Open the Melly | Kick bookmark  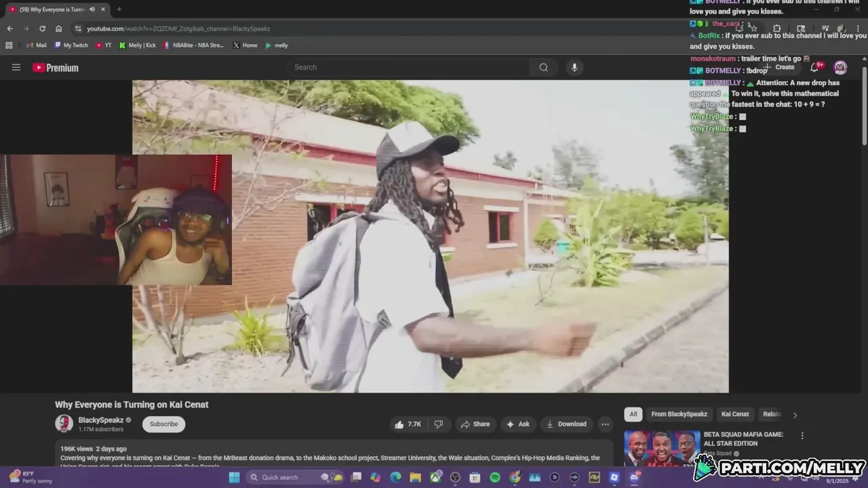click(x=138, y=45)
